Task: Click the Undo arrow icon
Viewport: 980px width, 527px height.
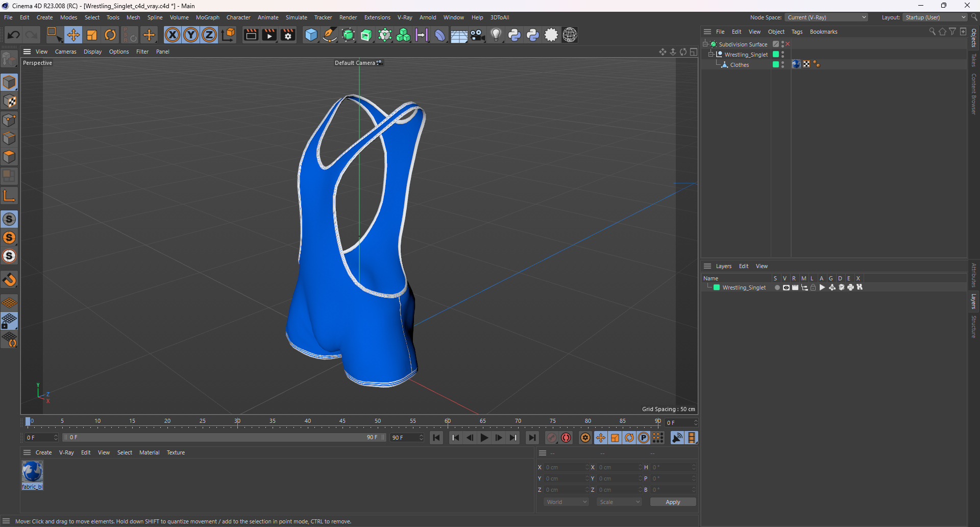Action: click(x=14, y=35)
